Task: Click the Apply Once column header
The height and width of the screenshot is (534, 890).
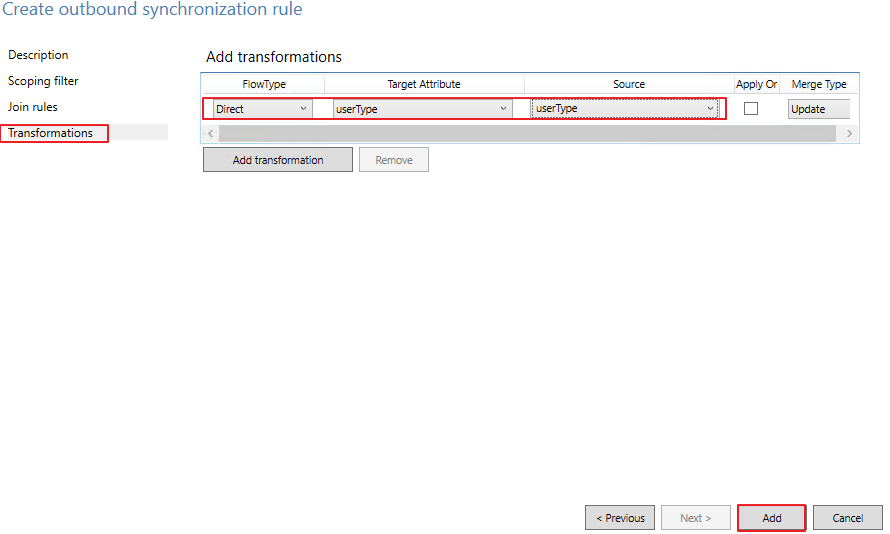Action: tap(756, 84)
